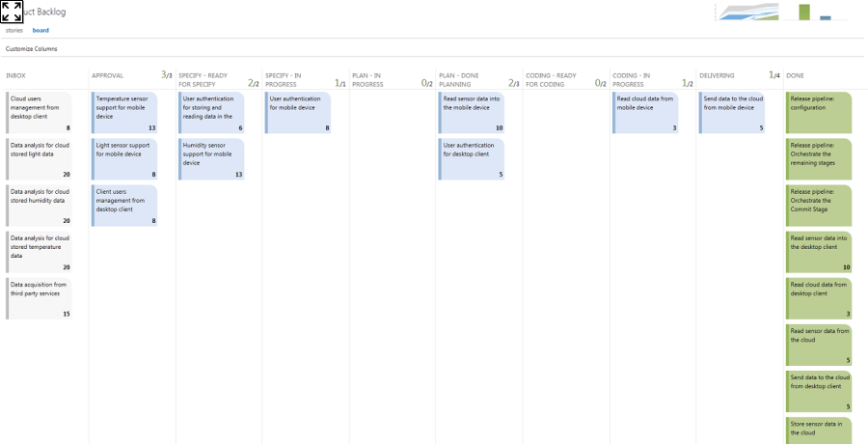Viewport: 868px width, 444px height.
Task: Open Read sensor data into the desktop client card
Action: [x=819, y=252]
